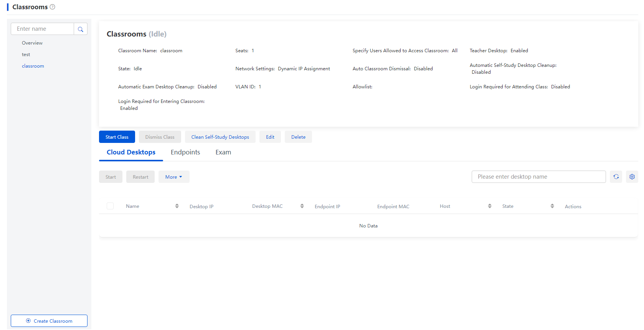Sort by the State column arrows
The height and width of the screenshot is (330, 644).
click(552, 206)
